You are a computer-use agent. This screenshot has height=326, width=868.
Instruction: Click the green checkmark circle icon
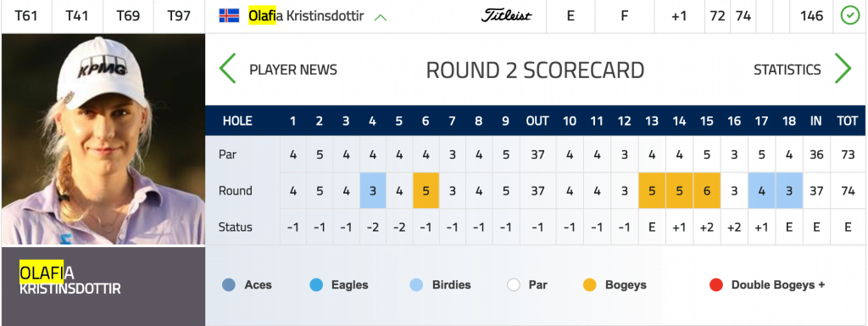tap(849, 16)
